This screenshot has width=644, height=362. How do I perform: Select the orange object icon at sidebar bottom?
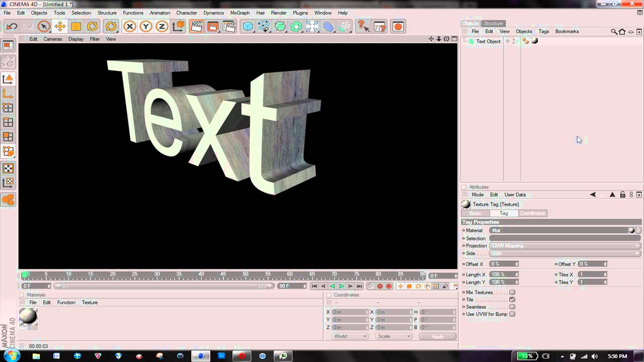tap(8, 200)
